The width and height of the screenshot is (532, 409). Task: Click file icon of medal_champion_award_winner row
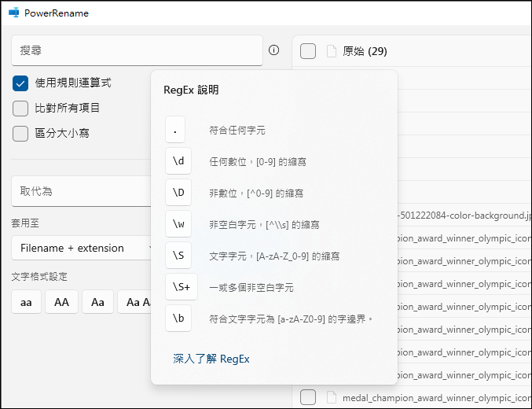coord(331,397)
